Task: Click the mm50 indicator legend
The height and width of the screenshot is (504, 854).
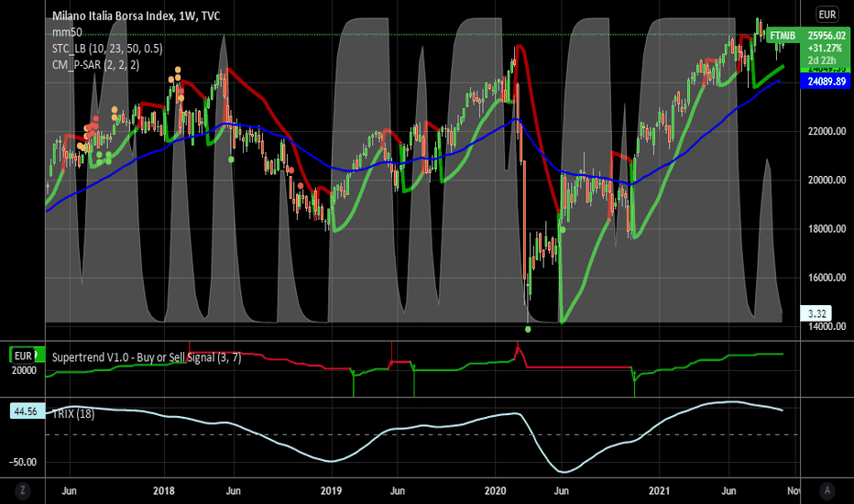Action: (67, 33)
